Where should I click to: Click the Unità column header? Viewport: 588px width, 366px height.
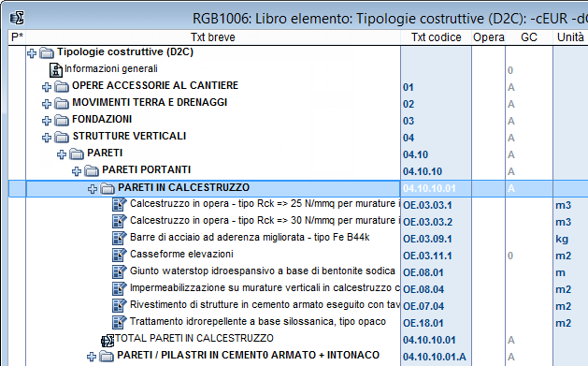pos(570,37)
